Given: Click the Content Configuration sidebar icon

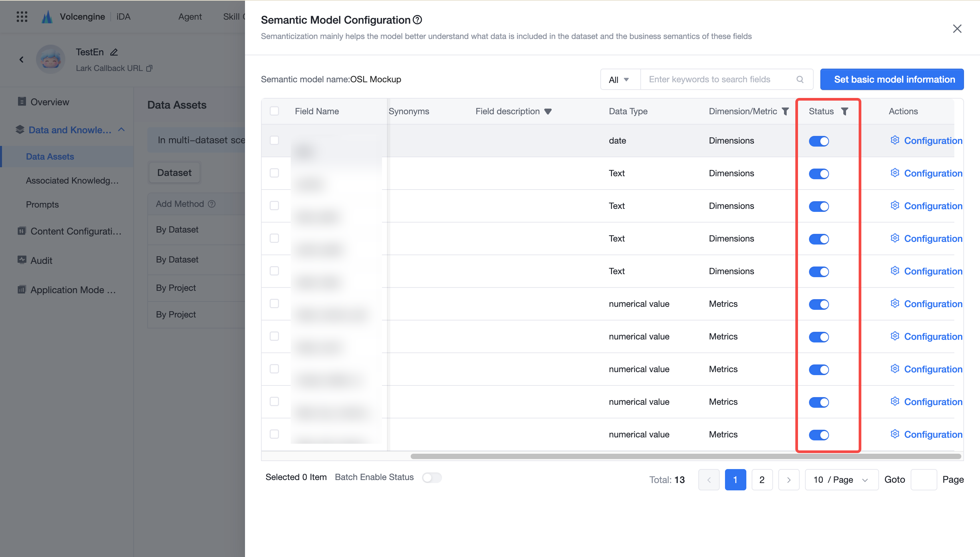Looking at the screenshot, I should coord(22,231).
